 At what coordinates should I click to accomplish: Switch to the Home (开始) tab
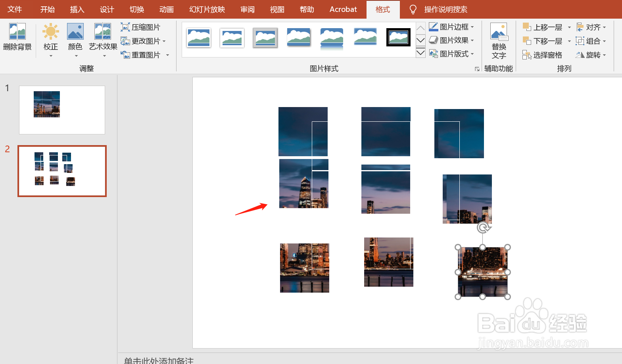48,9
